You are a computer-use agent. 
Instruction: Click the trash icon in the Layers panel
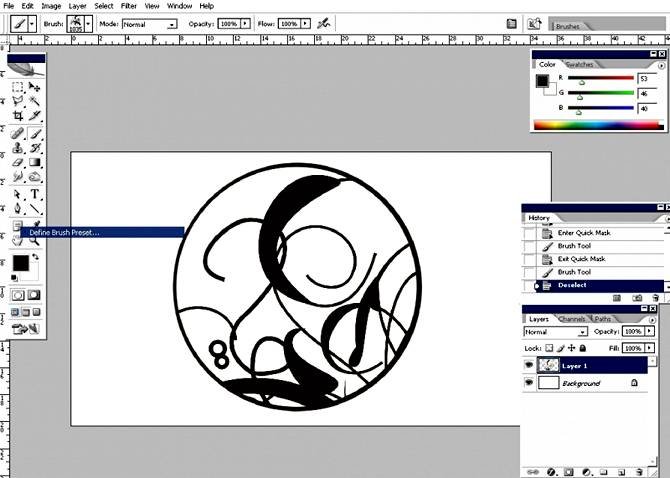(653, 470)
